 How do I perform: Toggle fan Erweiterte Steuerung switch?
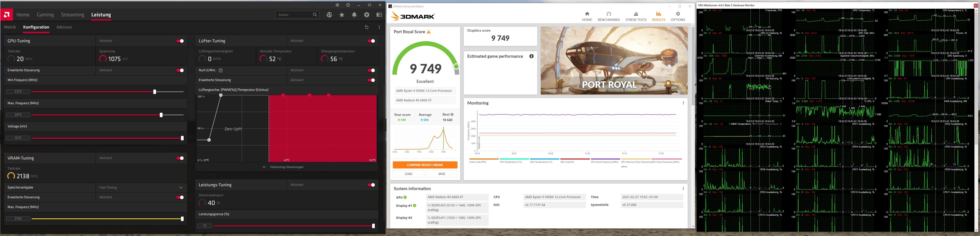371,80
